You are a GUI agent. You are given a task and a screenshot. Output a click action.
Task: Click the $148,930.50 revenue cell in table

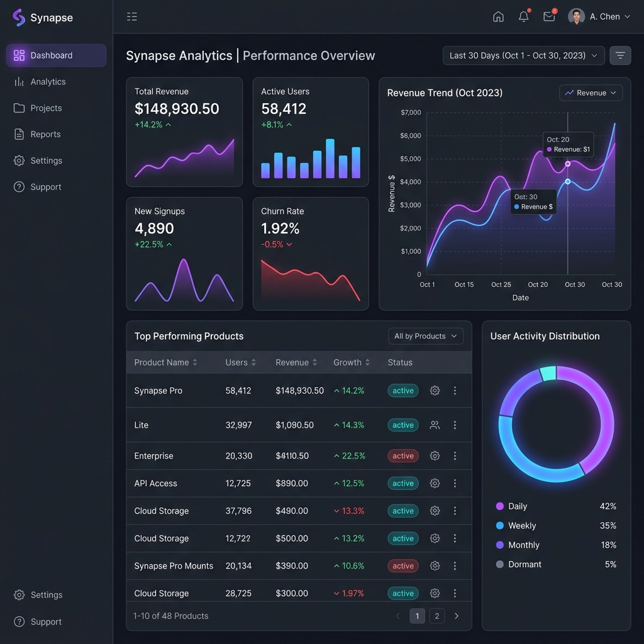pyautogui.click(x=299, y=391)
